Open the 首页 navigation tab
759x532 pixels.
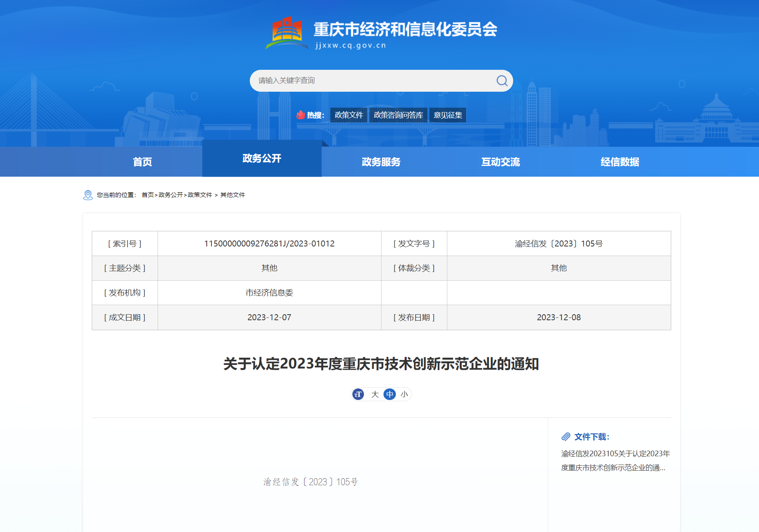tap(142, 162)
